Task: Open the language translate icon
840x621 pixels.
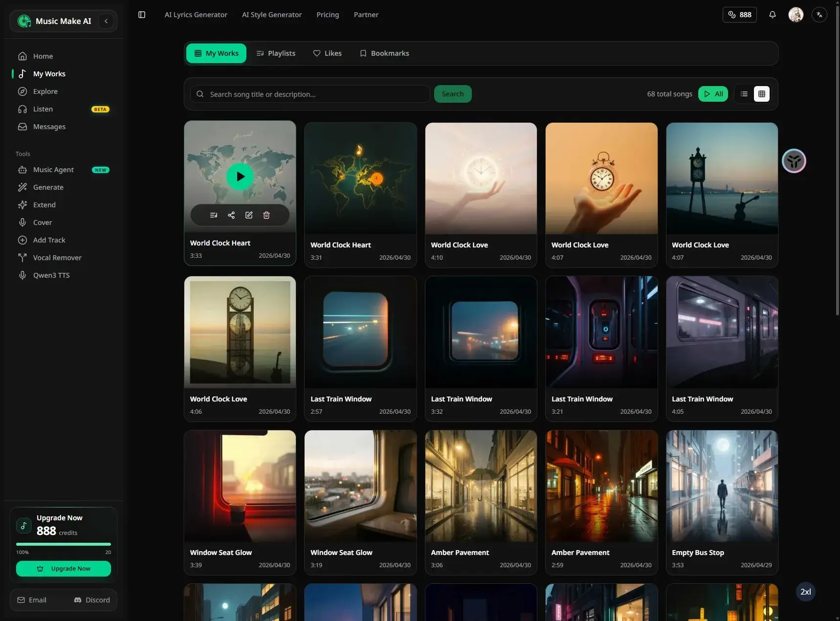Action: point(819,15)
